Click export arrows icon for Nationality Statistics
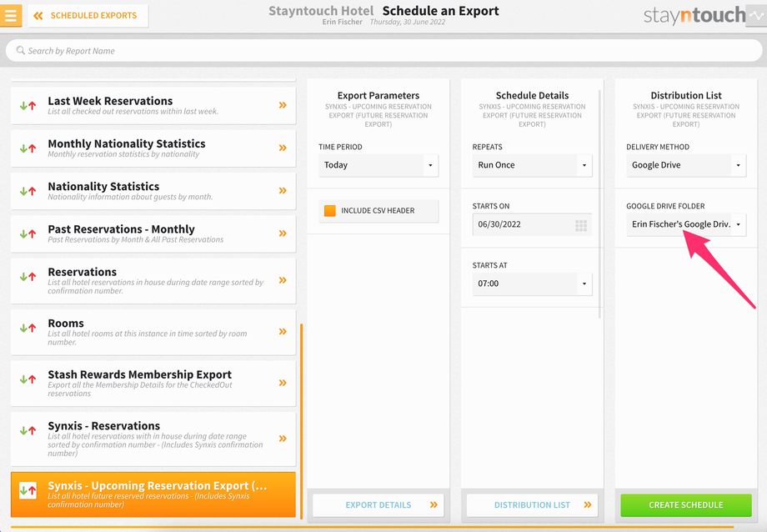 tap(28, 191)
